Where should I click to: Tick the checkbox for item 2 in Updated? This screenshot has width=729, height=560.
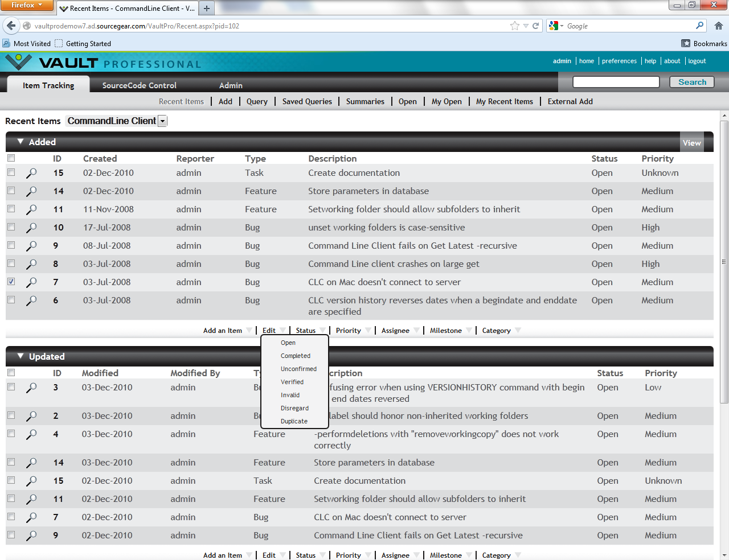[x=11, y=415]
